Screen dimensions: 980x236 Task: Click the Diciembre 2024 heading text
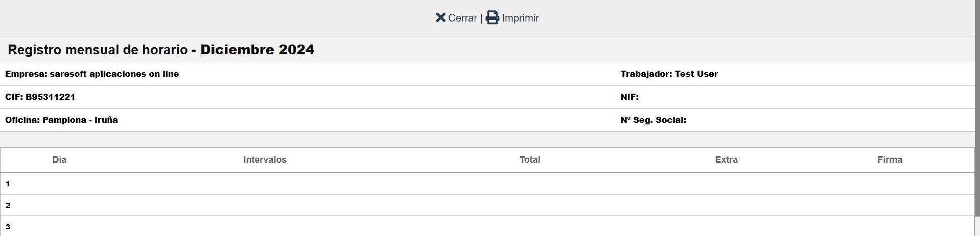point(257,50)
